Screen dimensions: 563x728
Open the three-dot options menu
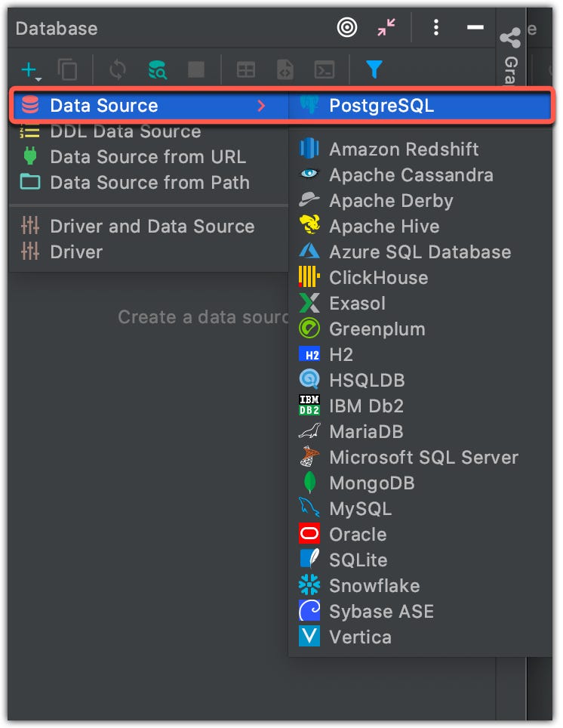(x=435, y=27)
